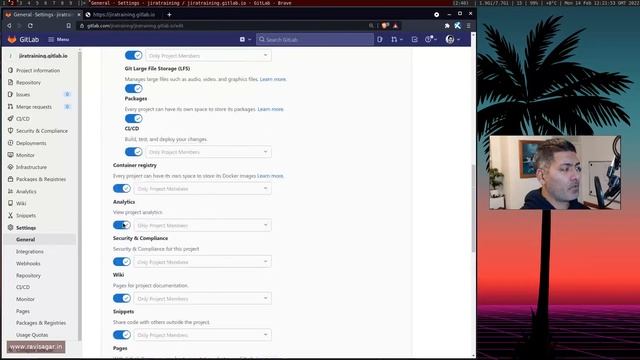Click the page vertical scrollbar
640x360 pixels.
coord(473,208)
